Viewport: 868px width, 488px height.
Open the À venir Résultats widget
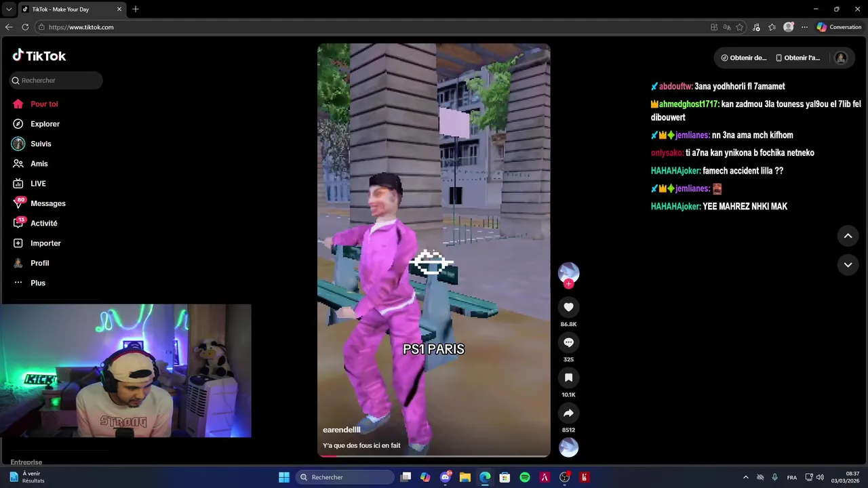[x=27, y=477]
